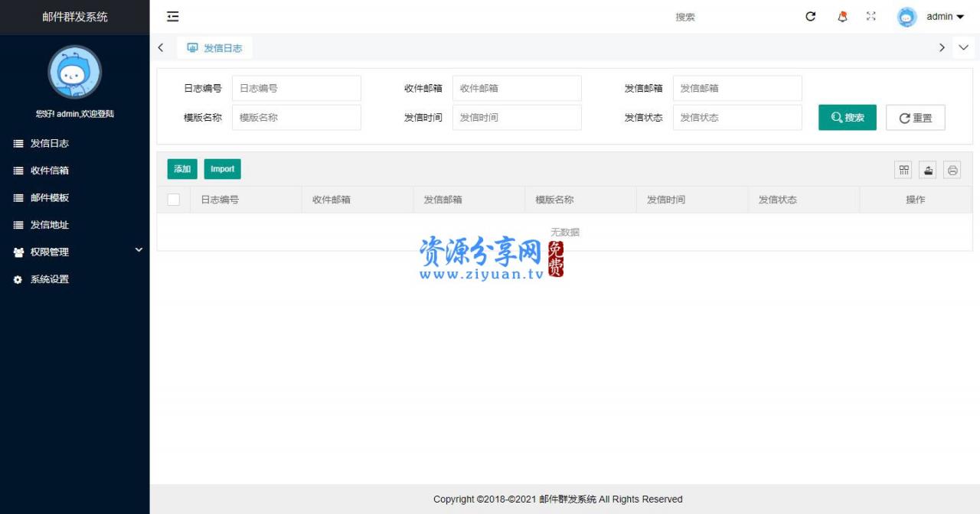Viewport: 980px width, 514px height.
Task: Collapse the sidebar with the menu-fold icon
Action: (x=173, y=16)
